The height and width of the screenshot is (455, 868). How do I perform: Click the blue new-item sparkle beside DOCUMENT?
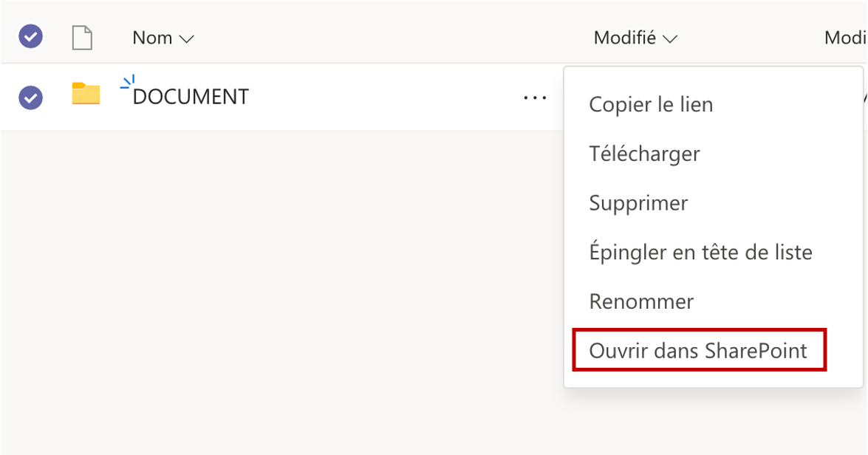(x=127, y=83)
